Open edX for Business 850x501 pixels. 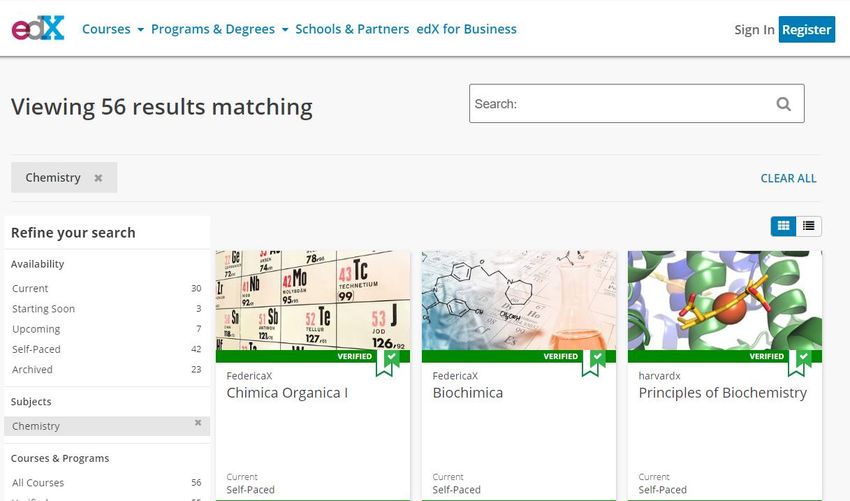pyautogui.click(x=467, y=29)
